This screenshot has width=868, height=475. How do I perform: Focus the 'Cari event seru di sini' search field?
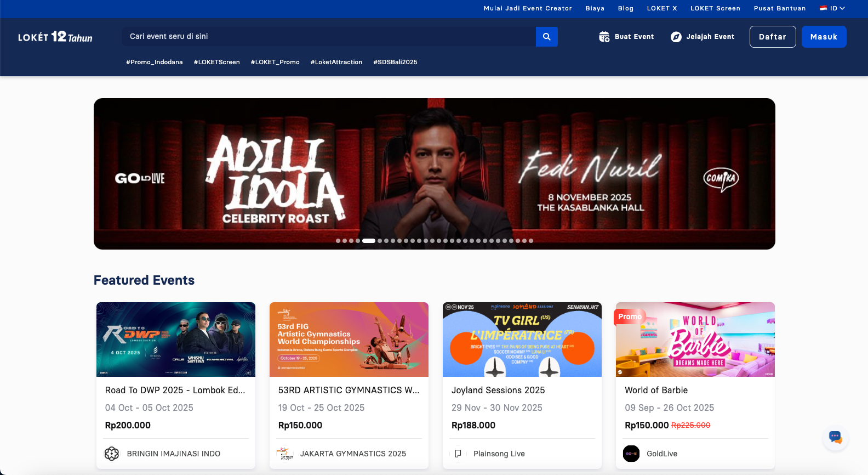(x=329, y=37)
